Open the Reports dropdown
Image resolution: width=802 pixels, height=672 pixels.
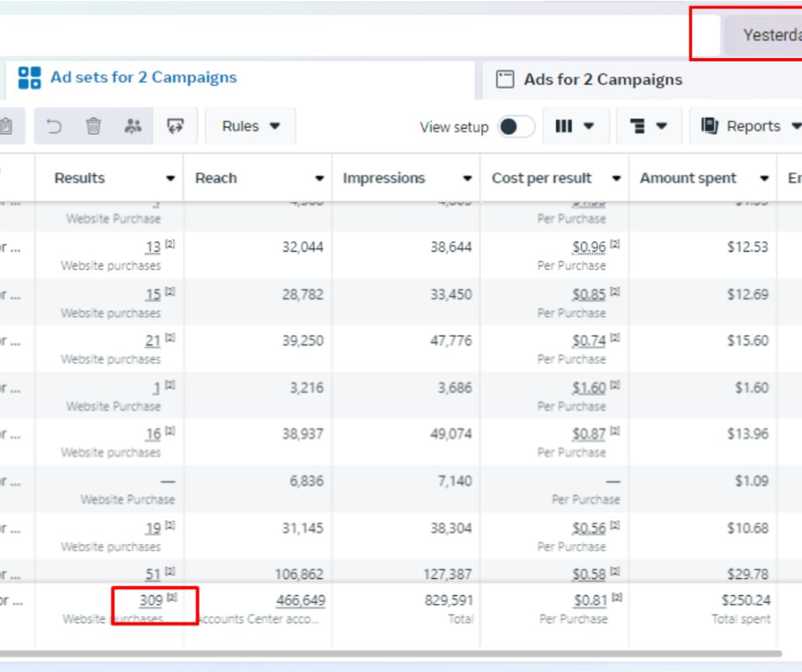pyautogui.click(x=747, y=126)
